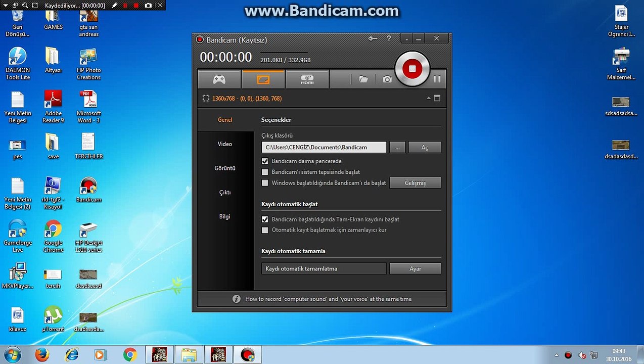Switch to the Görüntü tab
The height and width of the screenshot is (364, 644).
[225, 168]
